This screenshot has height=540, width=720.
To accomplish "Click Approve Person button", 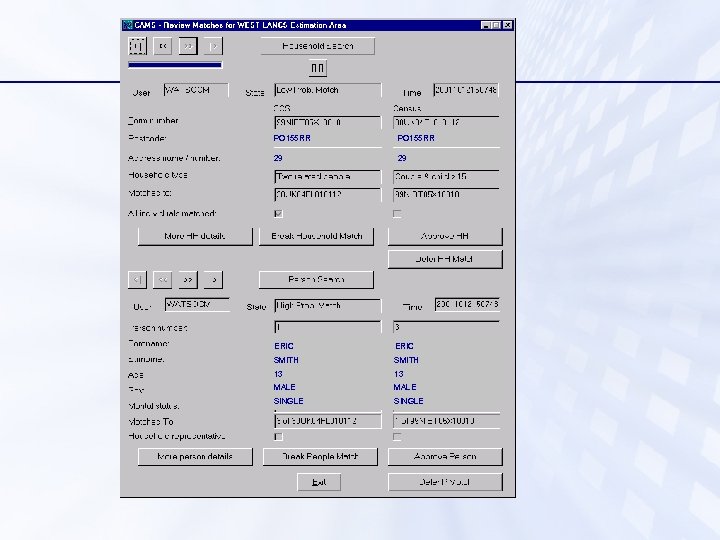I will [445, 456].
